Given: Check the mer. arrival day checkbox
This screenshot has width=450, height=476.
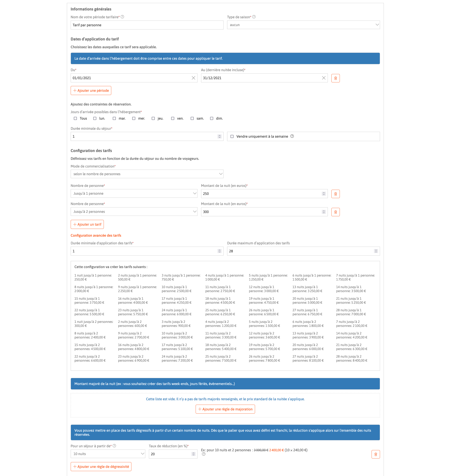Looking at the screenshot, I should tap(134, 118).
